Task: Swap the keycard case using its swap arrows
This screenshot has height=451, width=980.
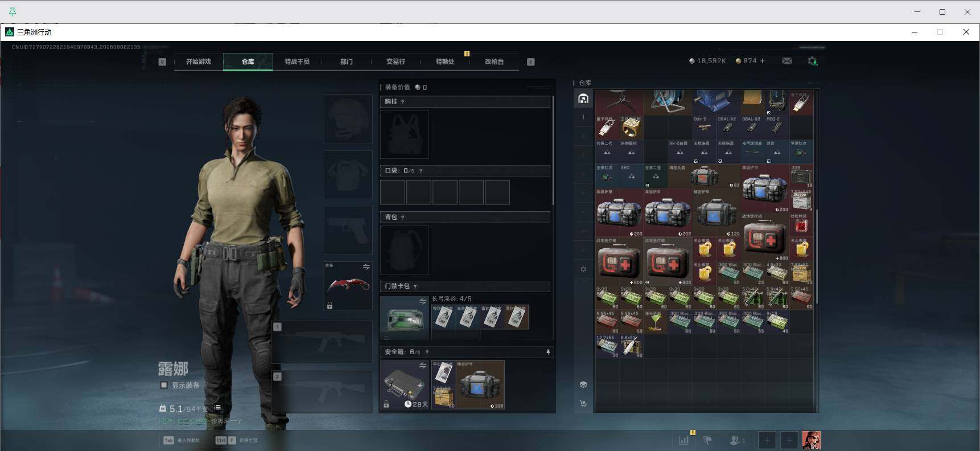Action: 423,301
